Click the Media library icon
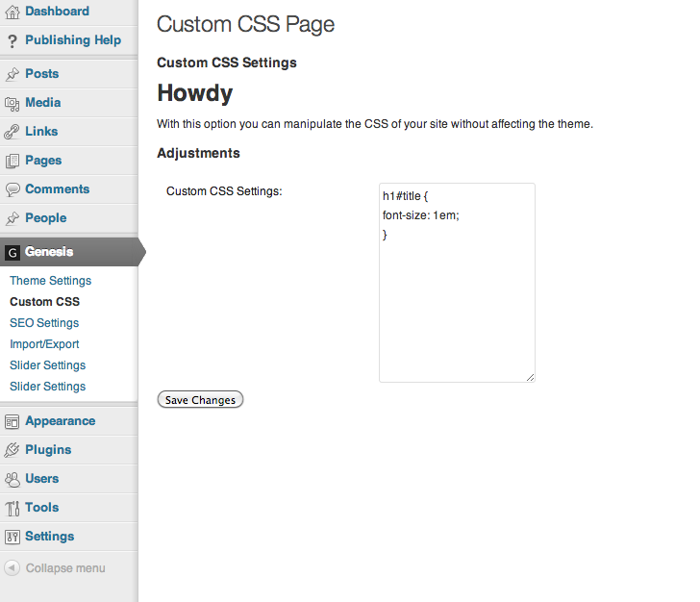This screenshot has width=700, height=602. (12, 103)
